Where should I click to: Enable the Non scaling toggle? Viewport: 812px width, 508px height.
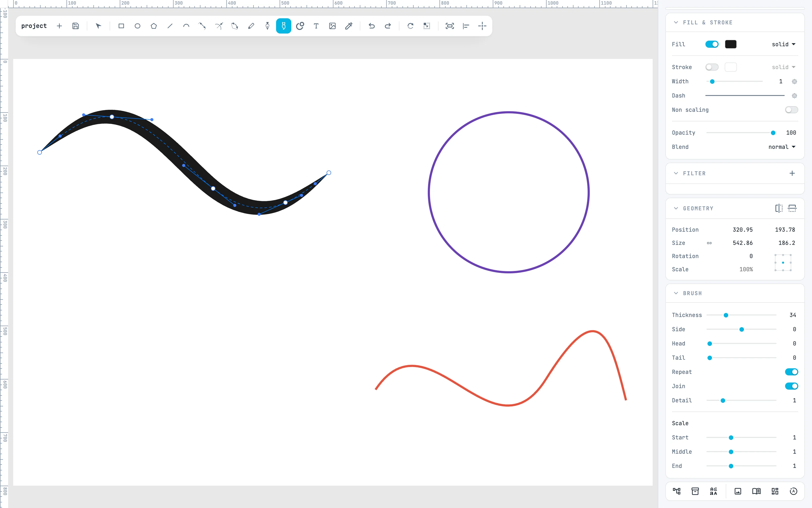pyautogui.click(x=791, y=110)
